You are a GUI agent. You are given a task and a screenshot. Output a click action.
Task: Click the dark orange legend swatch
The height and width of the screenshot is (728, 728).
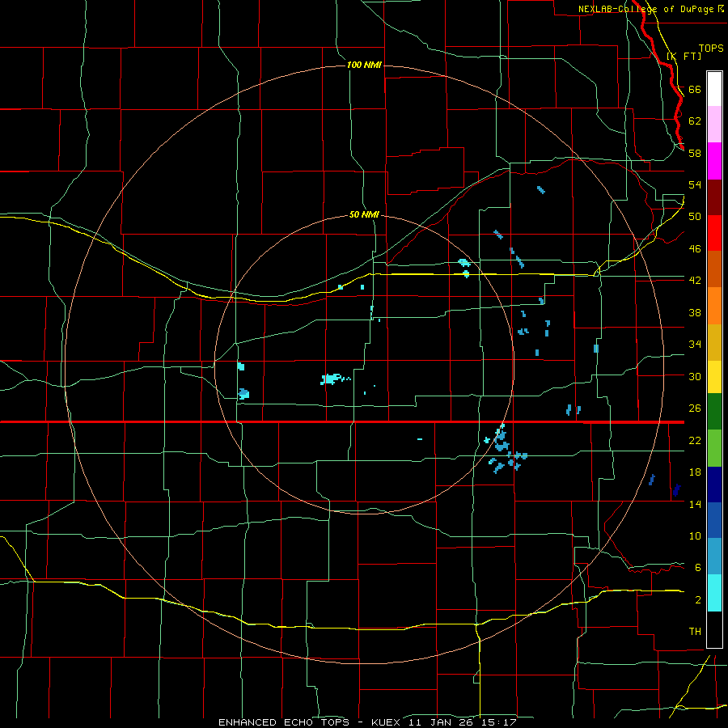click(714, 269)
